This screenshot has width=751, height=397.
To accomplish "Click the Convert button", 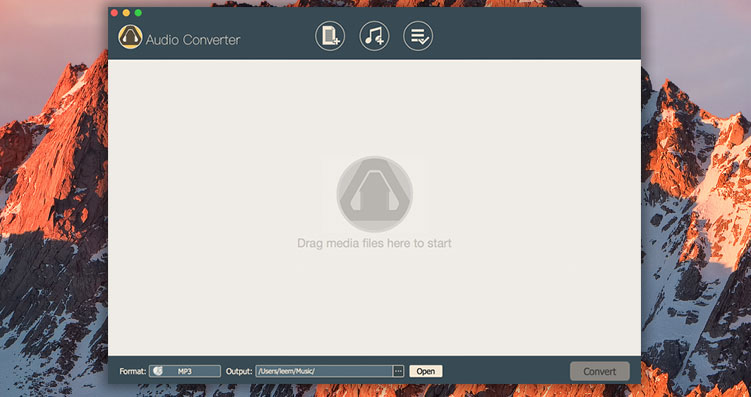I will [600, 371].
